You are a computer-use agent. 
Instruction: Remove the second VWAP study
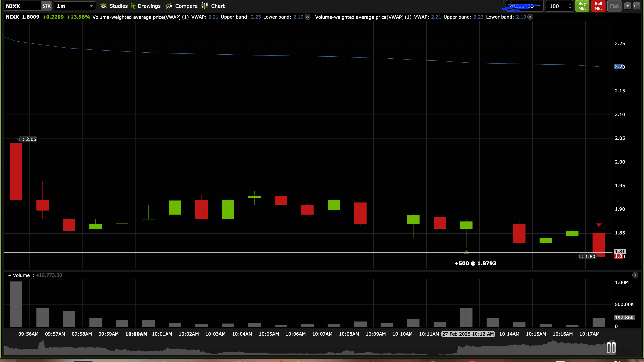coord(530,17)
